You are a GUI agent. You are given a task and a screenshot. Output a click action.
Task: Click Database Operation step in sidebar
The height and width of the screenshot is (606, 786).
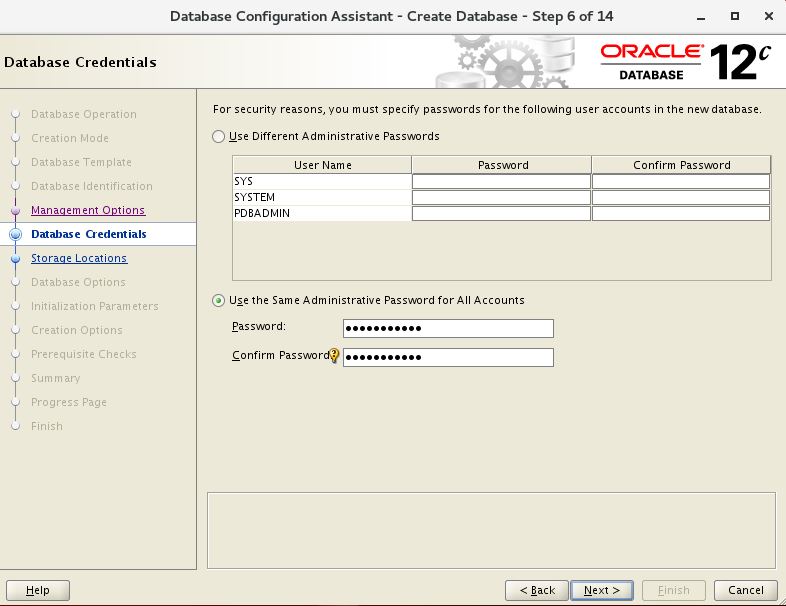(84, 114)
